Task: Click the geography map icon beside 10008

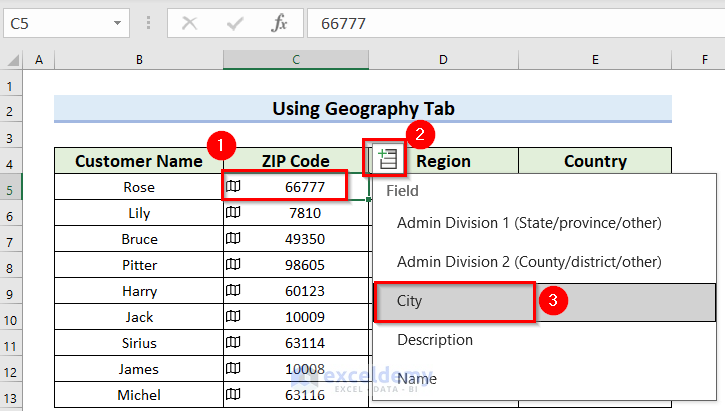Action: [233, 368]
